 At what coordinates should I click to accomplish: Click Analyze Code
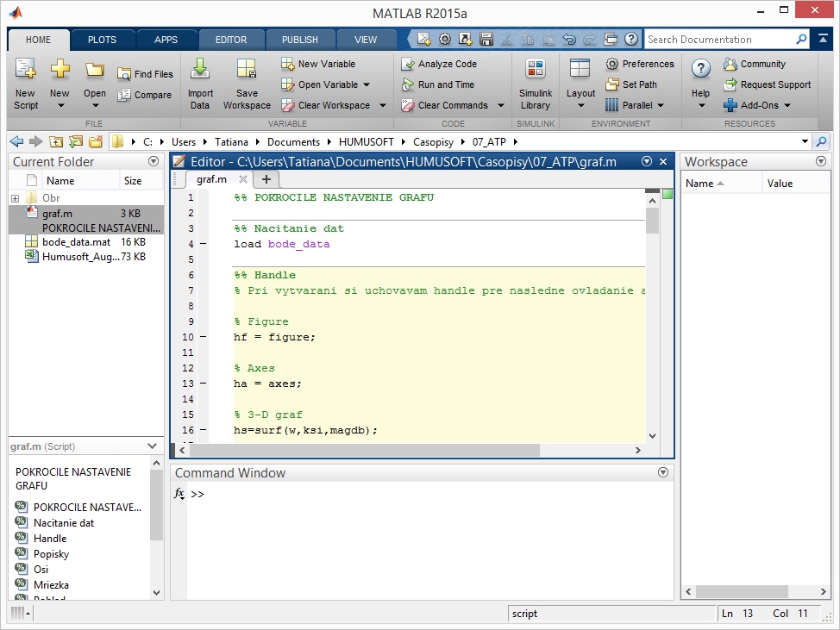pyautogui.click(x=439, y=64)
